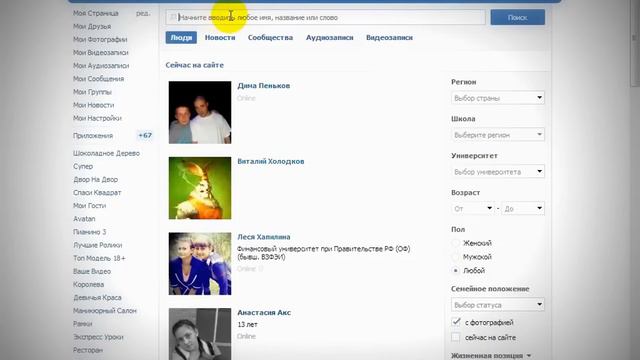Open Мои Друзья
Viewport: 640px width, 360px height.
coord(92,26)
